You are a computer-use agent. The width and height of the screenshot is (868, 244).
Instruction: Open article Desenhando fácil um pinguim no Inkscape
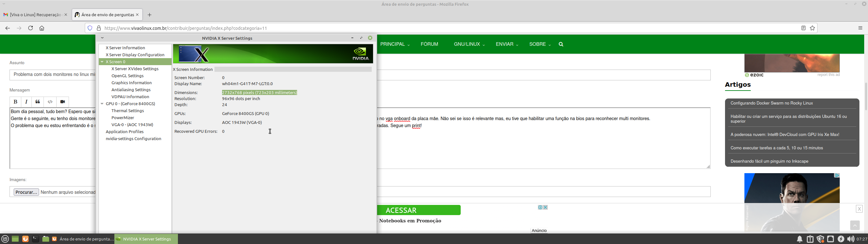769,161
